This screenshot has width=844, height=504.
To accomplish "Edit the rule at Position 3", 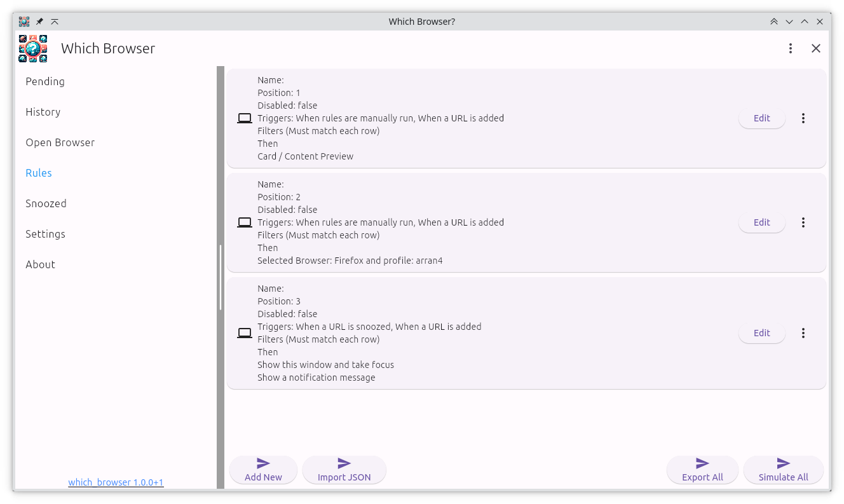I will 761,333.
